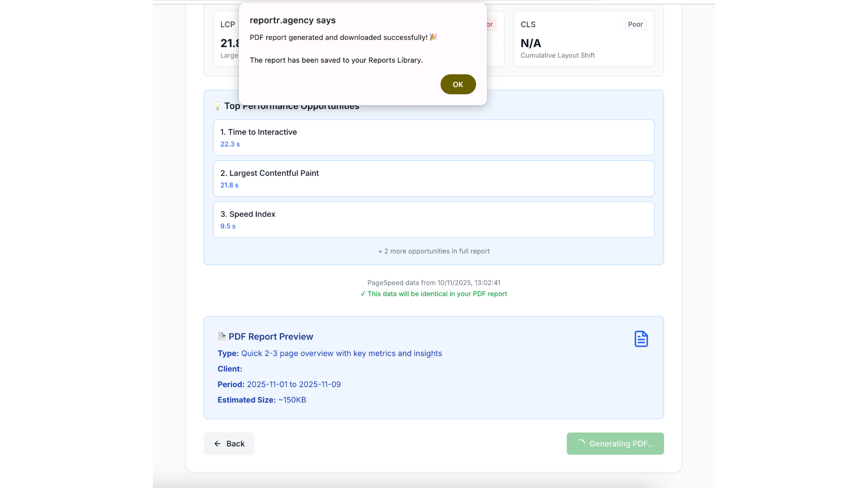Click '+ 2 more opportunities in full report'
The width and height of the screenshot is (868, 488).
click(x=434, y=251)
